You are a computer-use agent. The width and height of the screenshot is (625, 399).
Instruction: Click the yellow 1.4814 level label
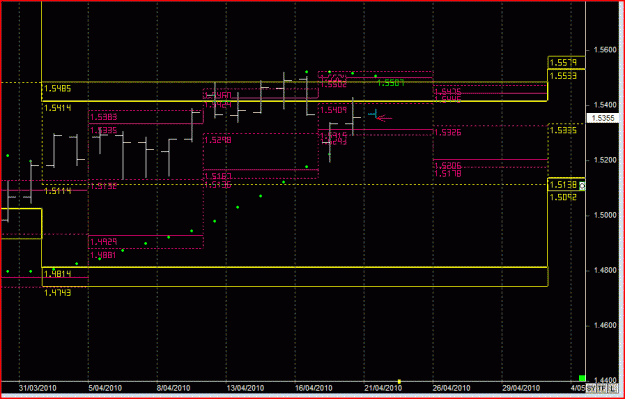click(57, 273)
